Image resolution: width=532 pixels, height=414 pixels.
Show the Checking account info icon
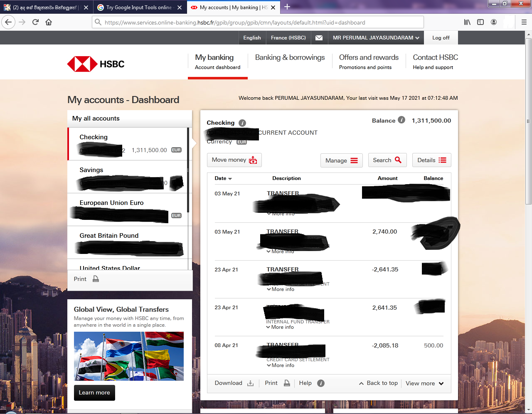(x=242, y=123)
